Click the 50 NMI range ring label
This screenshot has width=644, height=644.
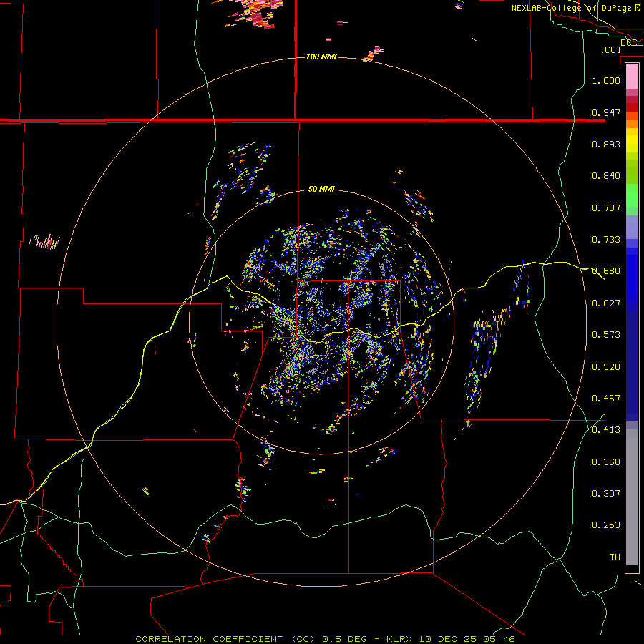point(321,189)
